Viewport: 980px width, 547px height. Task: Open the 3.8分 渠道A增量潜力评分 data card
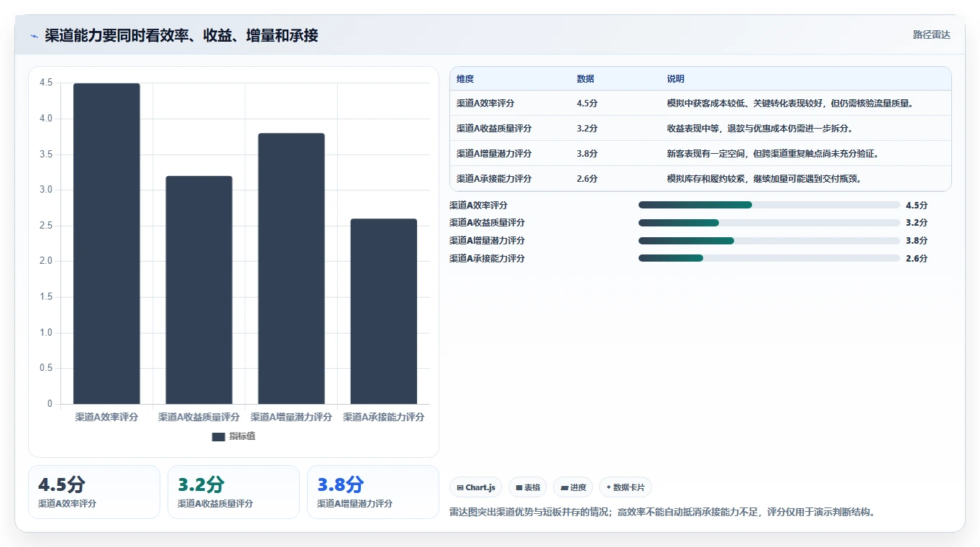pyautogui.click(x=373, y=492)
